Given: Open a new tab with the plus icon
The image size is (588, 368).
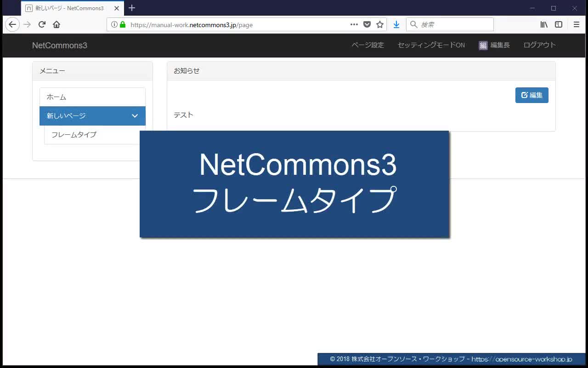Looking at the screenshot, I should coord(132,8).
